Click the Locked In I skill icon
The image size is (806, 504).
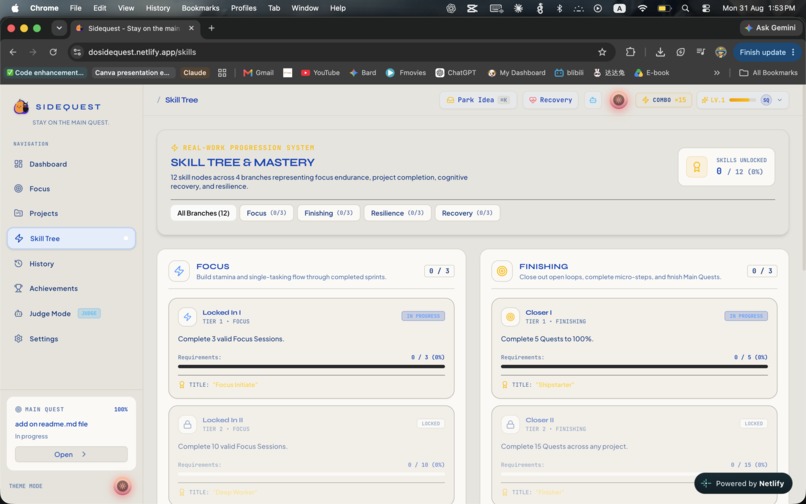[187, 317]
